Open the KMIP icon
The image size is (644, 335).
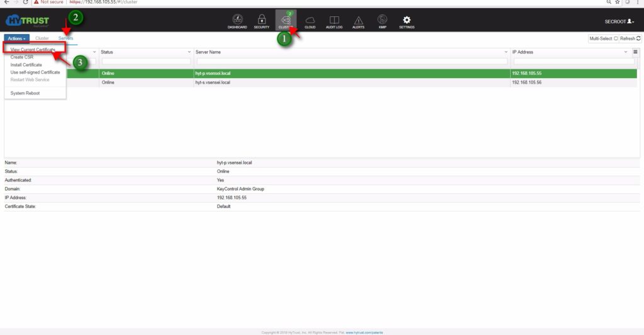[382, 22]
